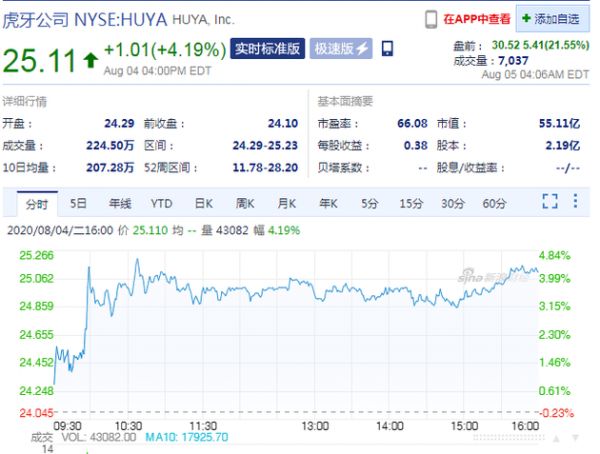The width and height of the screenshot is (600, 454).
Task: Switch to 极速版 fast mode
Action: (342, 49)
